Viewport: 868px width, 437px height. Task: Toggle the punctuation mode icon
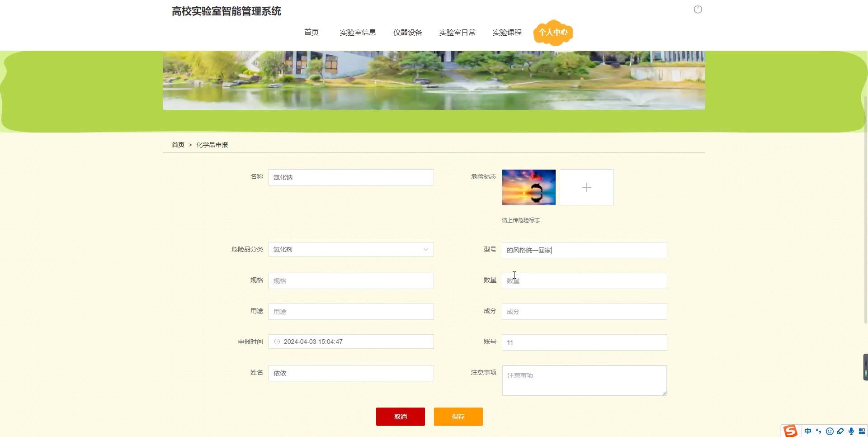pos(819,431)
